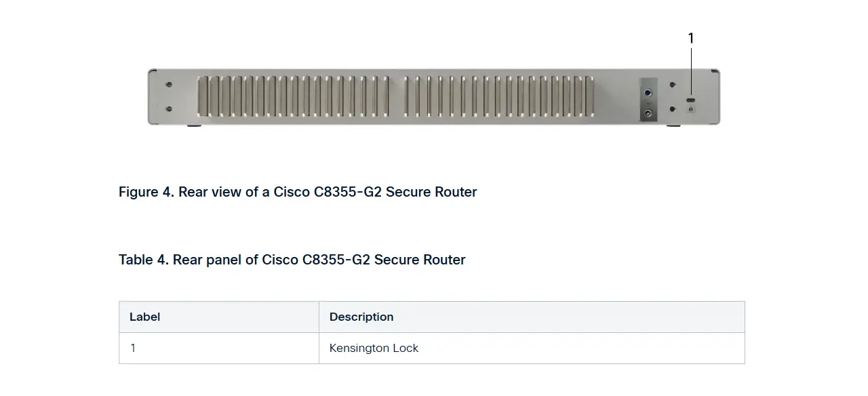This screenshot has height=396, width=868.
Task: Click the Table 4 rear panel caption
Action: [x=292, y=260]
